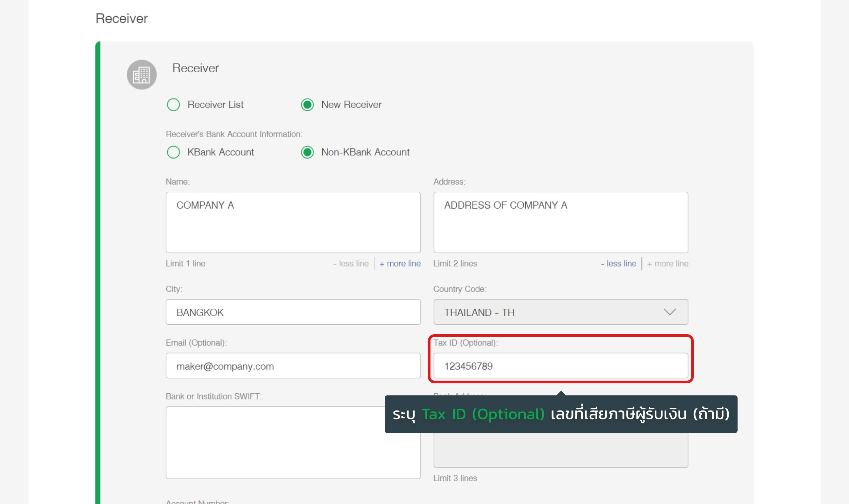Click the Email field with maker@company.com
Screen dimensions: 849x504
click(293, 366)
